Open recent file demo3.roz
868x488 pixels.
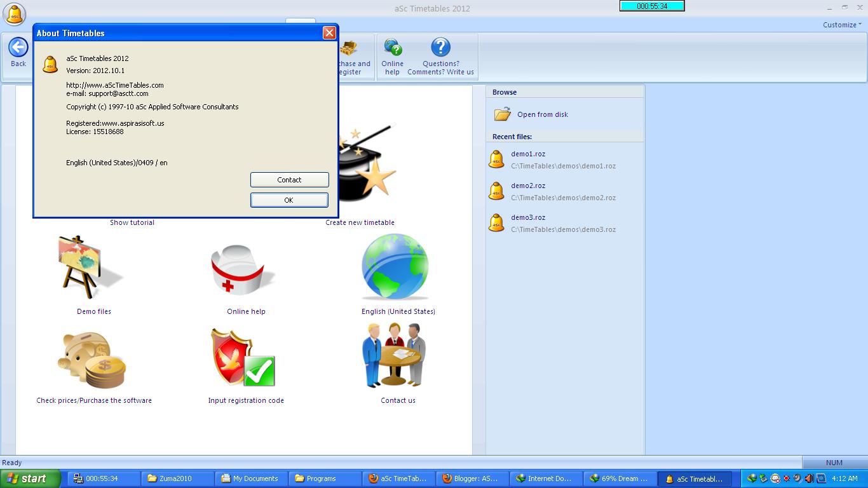[x=528, y=217]
